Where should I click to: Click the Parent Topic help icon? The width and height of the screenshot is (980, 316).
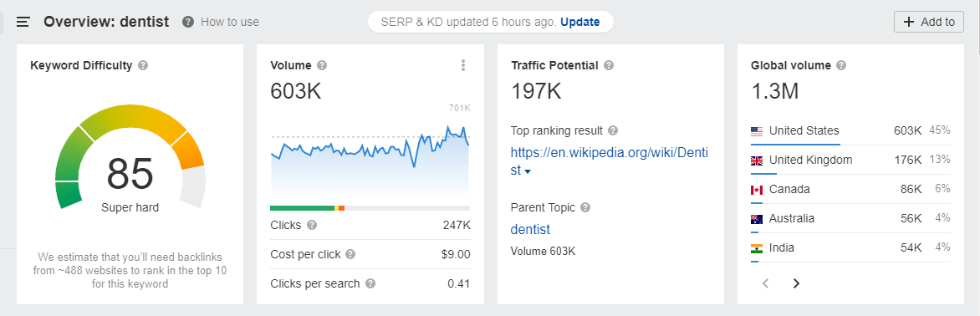tap(585, 207)
